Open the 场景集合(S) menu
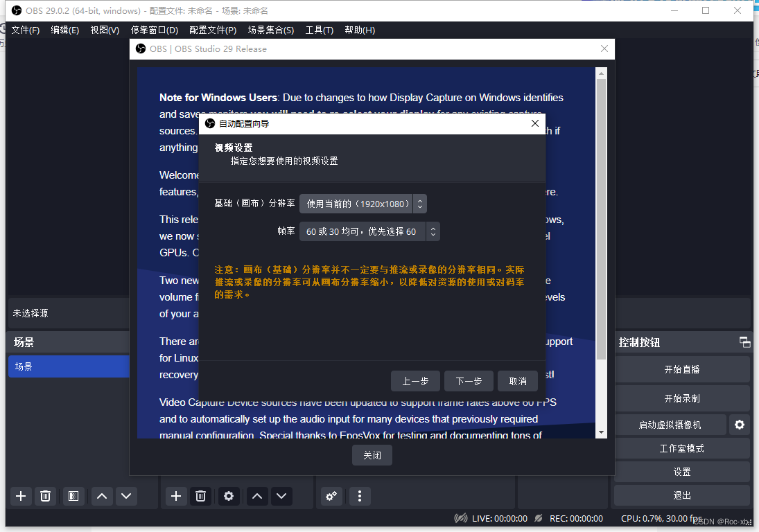 271,30
